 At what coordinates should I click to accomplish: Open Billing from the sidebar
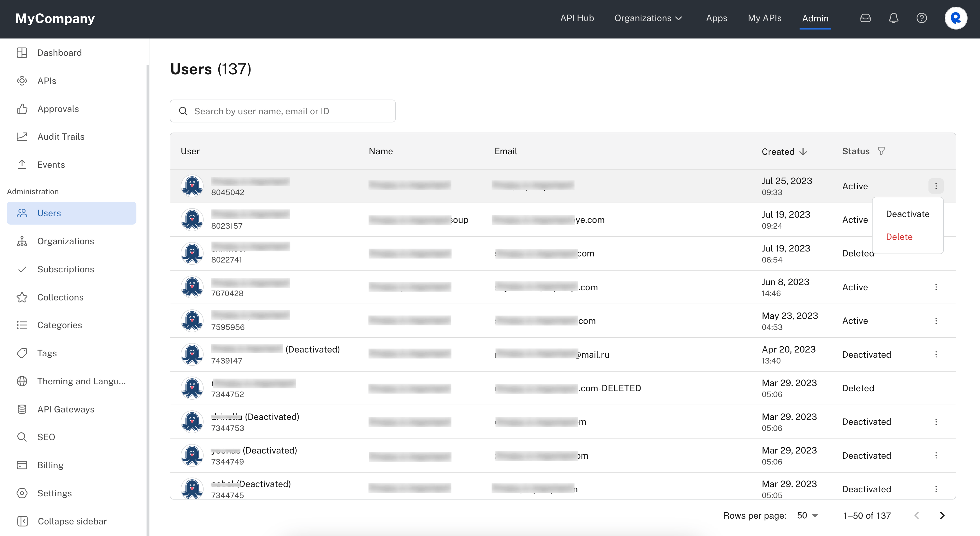point(50,465)
